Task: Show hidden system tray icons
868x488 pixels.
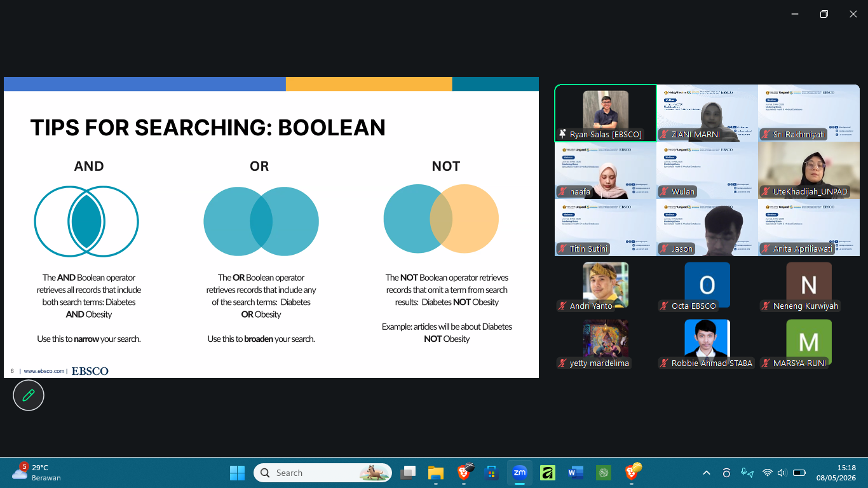Action: (x=707, y=473)
